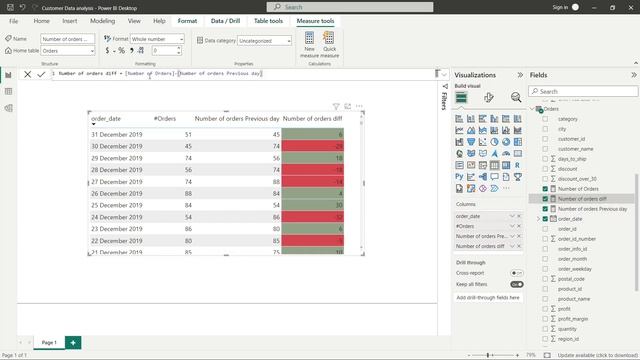Screen dimensions: 640x360
Task: Click Update available in status bar
Action: point(597,356)
